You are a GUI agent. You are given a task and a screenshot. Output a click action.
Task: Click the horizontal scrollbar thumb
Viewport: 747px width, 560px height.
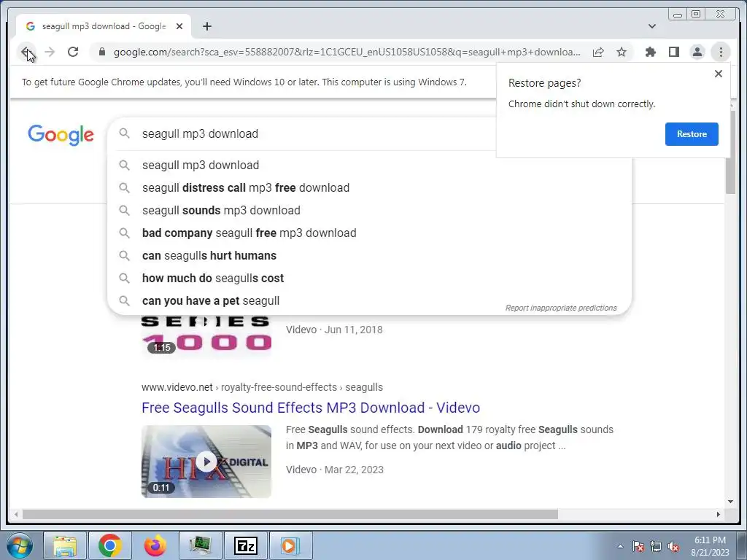pos(290,515)
